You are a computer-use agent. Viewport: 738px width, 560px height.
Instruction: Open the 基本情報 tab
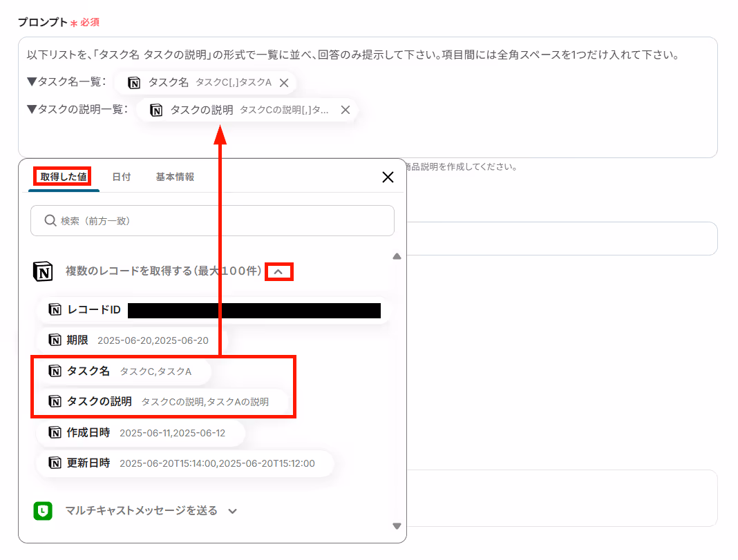point(175,177)
